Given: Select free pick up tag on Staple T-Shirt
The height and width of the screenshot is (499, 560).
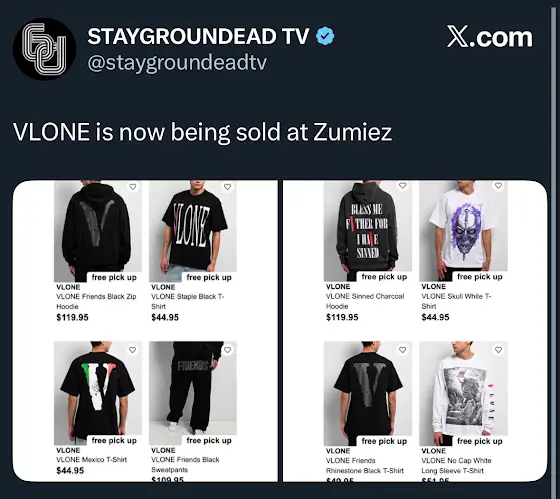Looking at the screenshot, I should click(209, 277).
